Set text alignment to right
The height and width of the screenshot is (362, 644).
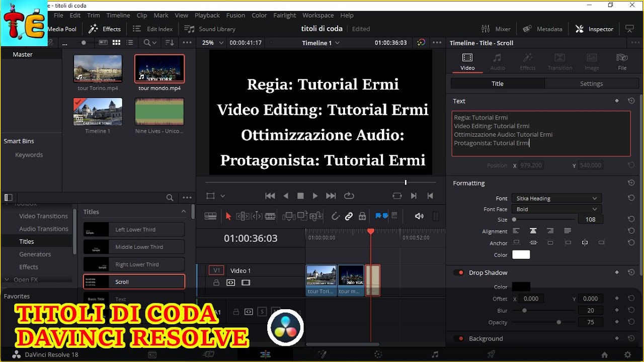pyautogui.click(x=550, y=231)
